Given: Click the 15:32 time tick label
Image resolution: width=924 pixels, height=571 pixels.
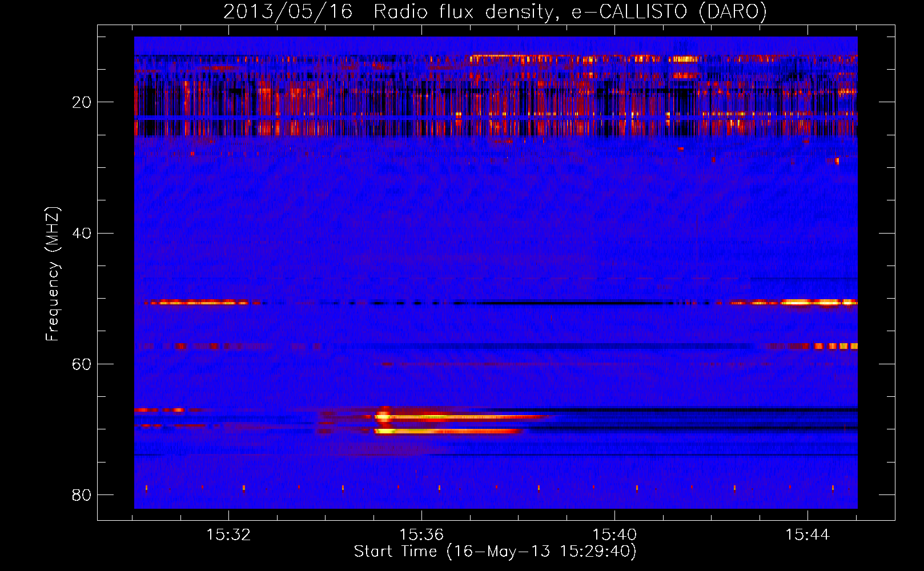Looking at the screenshot, I should click(x=228, y=535).
